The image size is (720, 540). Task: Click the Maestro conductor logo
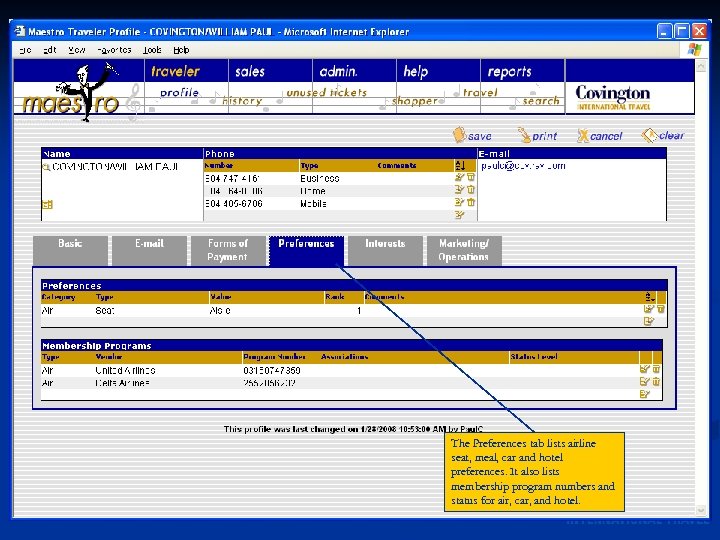tap(71, 93)
